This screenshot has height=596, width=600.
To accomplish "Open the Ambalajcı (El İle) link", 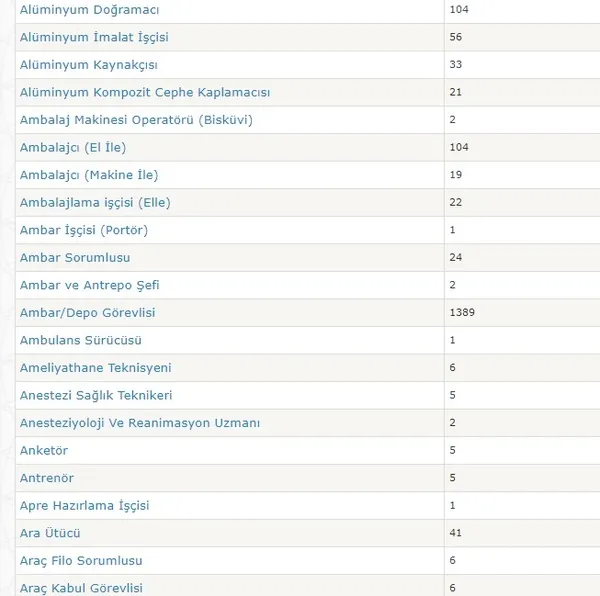I will [73, 148].
